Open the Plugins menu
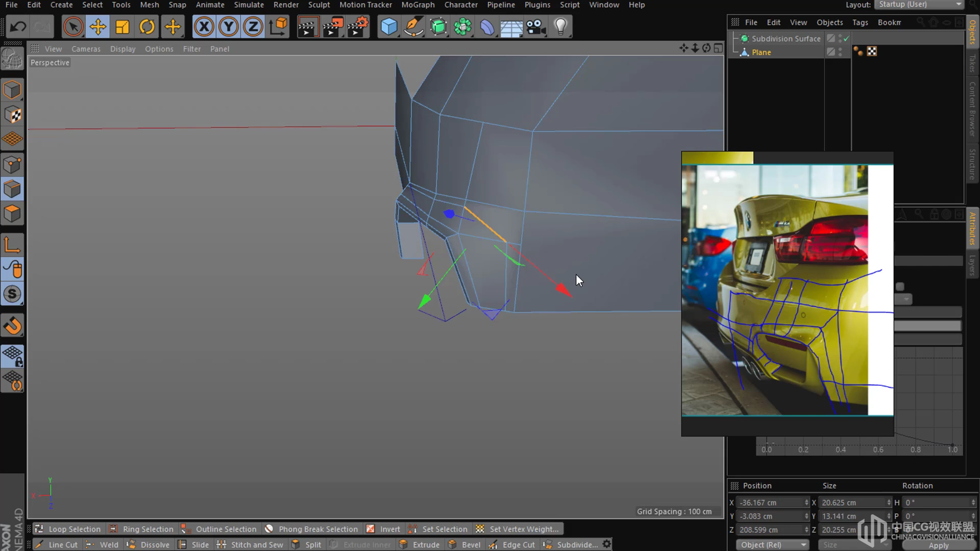 click(x=537, y=5)
